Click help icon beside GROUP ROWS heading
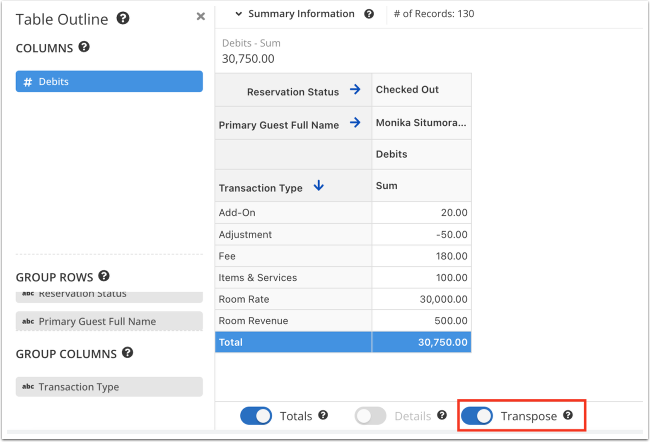This screenshot has width=650, height=442. pos(104,276)
